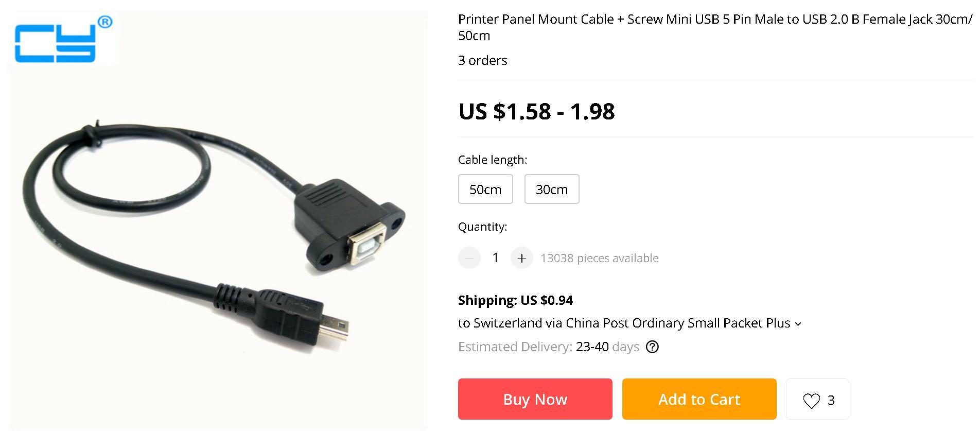Click the Shipping US $0.94 label
Screen dimensions: 980x431
tap(515, 300)
